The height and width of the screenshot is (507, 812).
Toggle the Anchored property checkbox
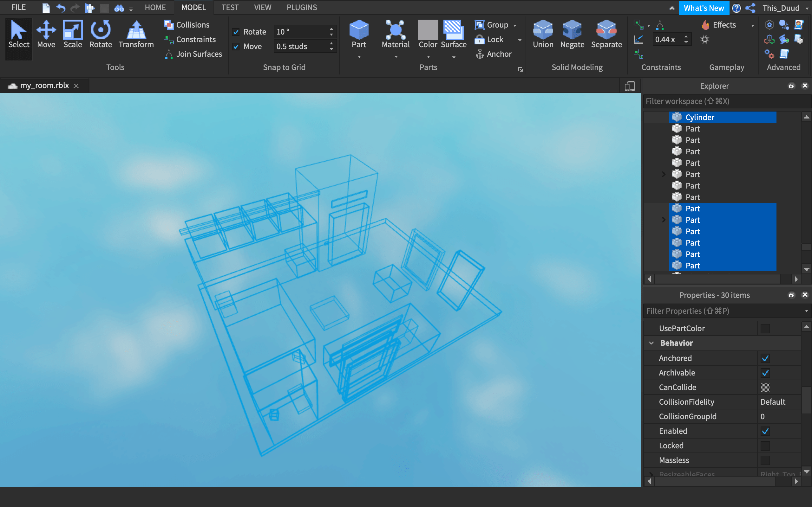point(765,358)
